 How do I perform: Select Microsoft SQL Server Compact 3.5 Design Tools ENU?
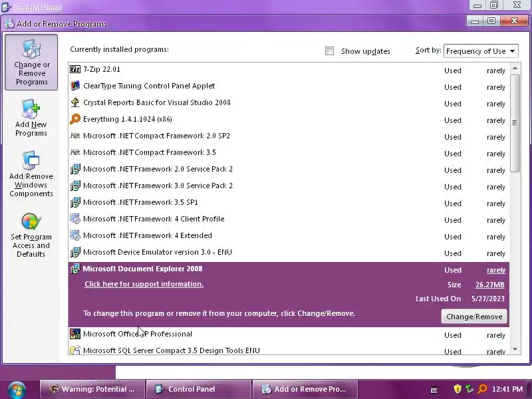click(289, 350)
